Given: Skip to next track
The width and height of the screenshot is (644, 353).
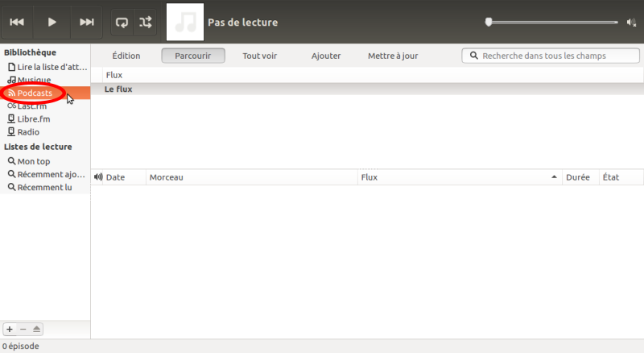Looking at the screenshot, I should coord(87,23).
